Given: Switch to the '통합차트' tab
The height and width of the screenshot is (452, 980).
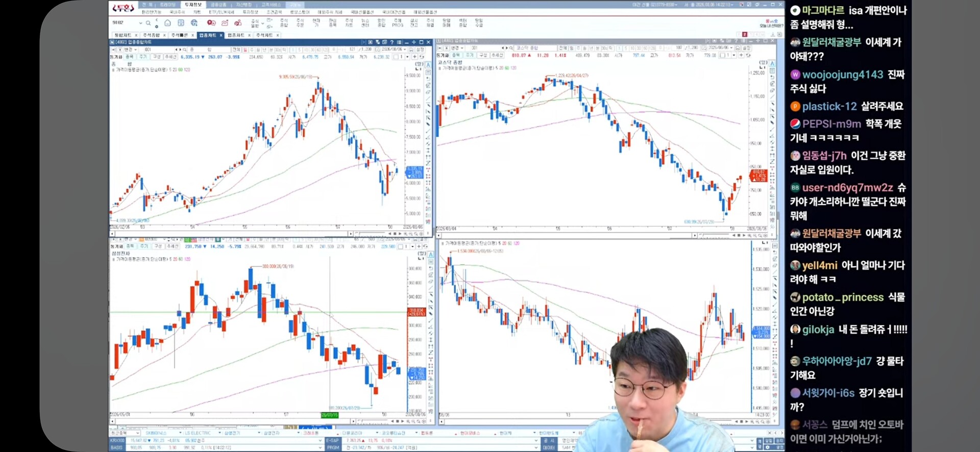Looking at the screenshot, I should pyautogui.click(x=126, y=35).
